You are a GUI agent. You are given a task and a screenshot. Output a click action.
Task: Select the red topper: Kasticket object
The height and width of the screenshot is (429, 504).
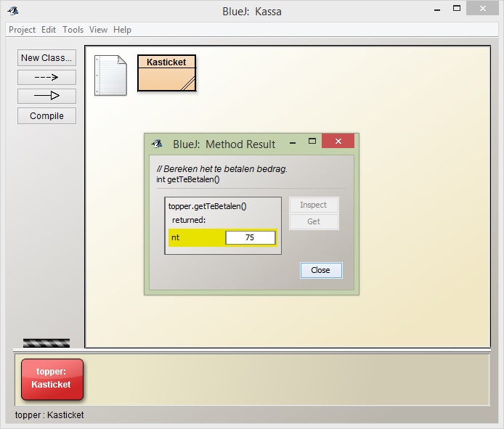52,379
